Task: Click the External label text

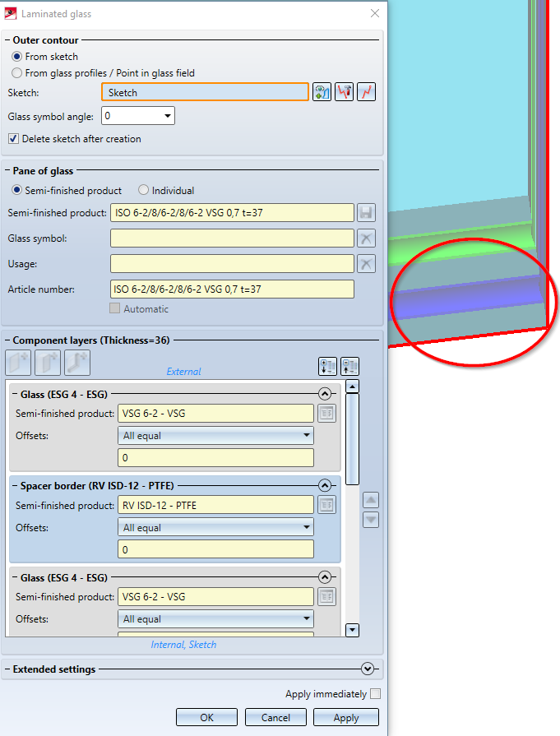Action: click(x=183, y=371)
